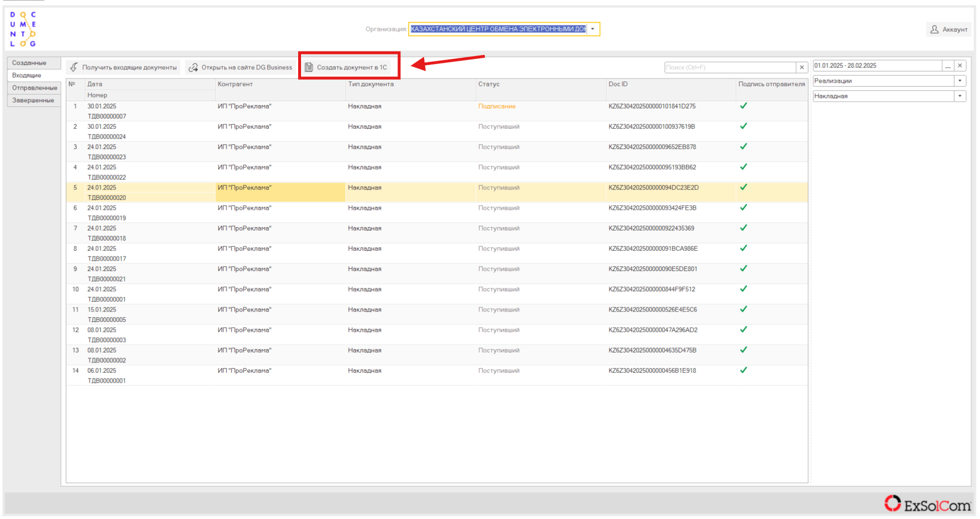Click the date range 01.01.2025 - 28.02.2025 field
The image size is (980, 519).
pyautogui.click(x=877, y=66)
